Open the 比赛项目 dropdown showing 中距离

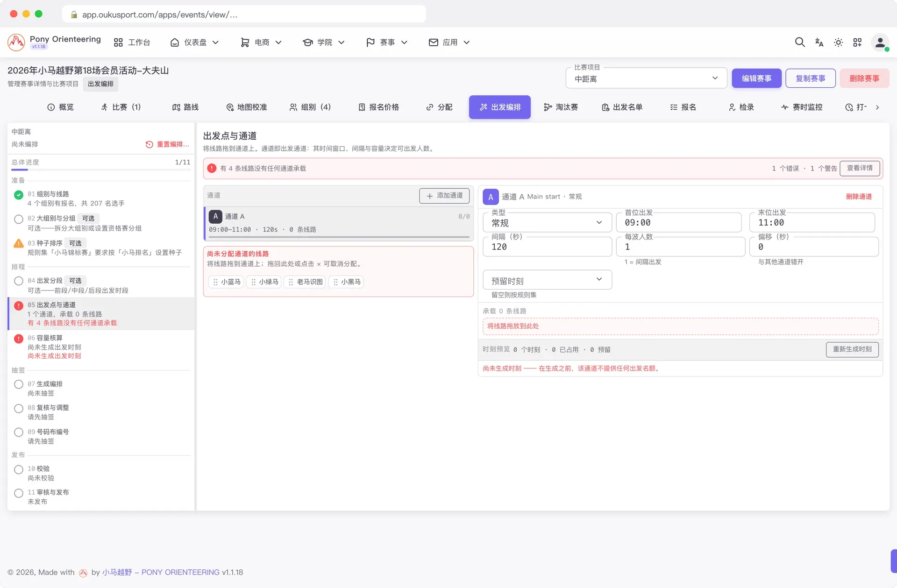point(646,78)
